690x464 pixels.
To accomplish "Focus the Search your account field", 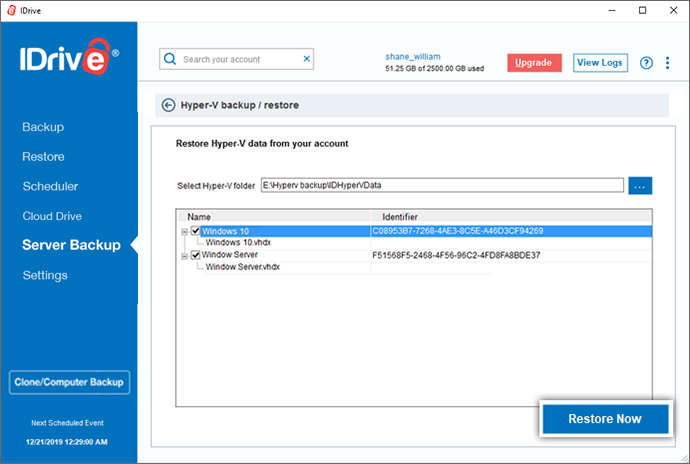I will coord(237,59).
